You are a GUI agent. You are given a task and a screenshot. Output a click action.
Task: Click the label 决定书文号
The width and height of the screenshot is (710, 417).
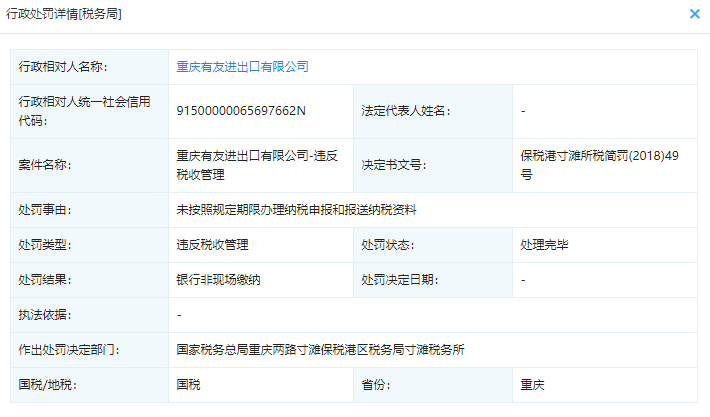[393, 165]
